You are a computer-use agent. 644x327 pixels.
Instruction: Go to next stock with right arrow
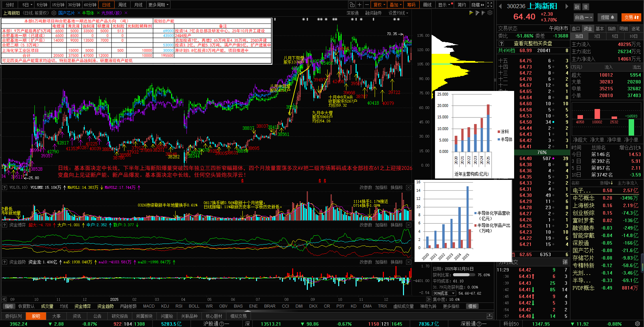pos(567,6)
